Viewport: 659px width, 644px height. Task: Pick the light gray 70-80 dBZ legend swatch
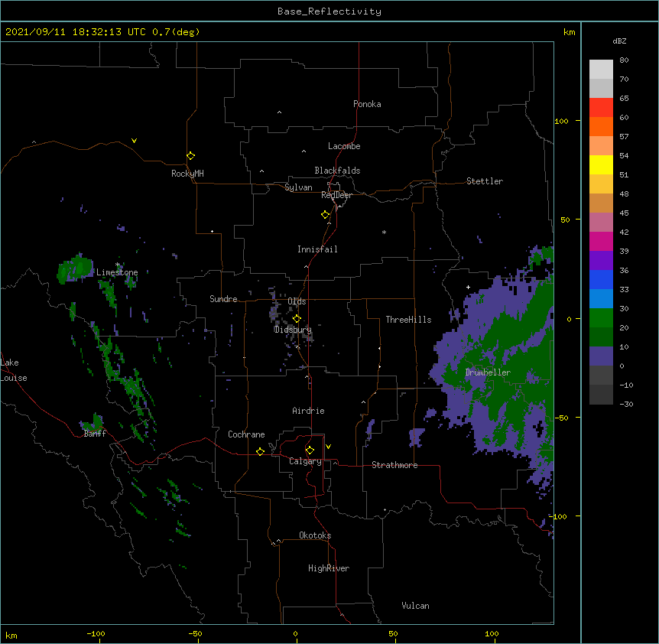coord(601,70)
